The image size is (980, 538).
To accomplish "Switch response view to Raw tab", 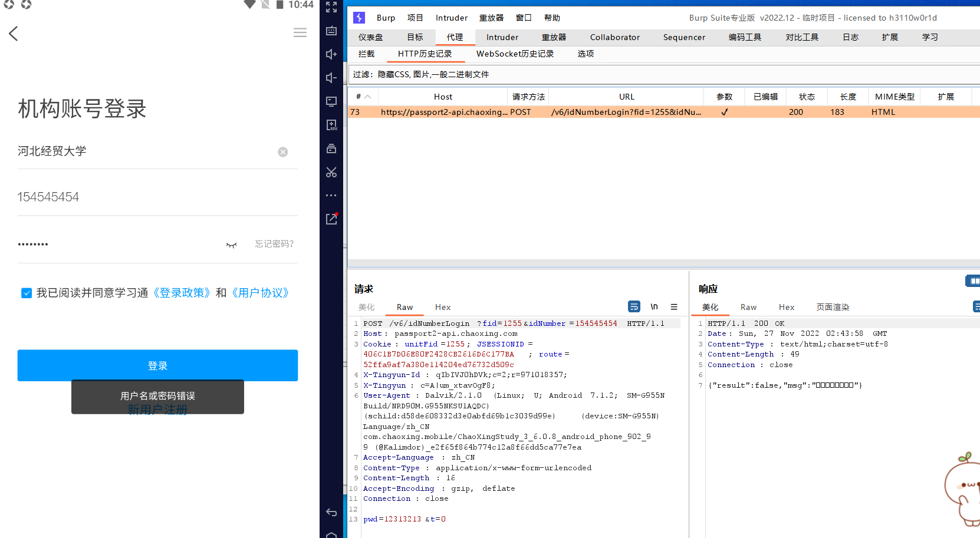I will pos(748,307).
